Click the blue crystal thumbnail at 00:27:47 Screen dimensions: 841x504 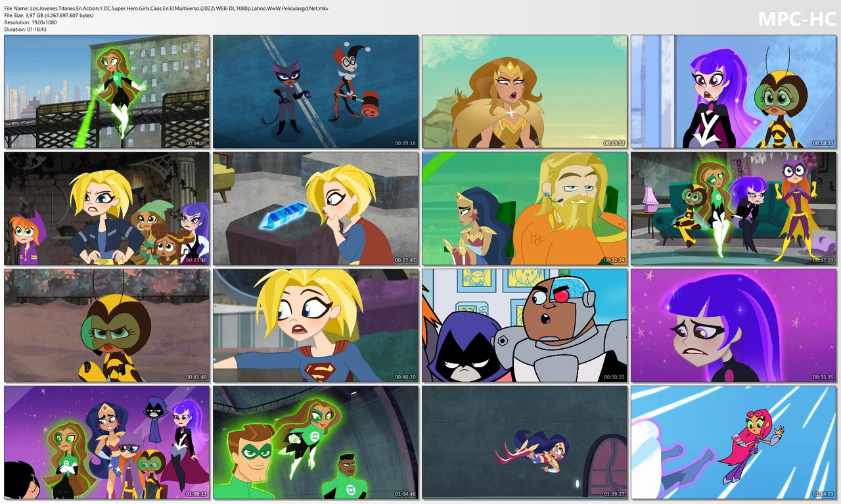[315, 208]
